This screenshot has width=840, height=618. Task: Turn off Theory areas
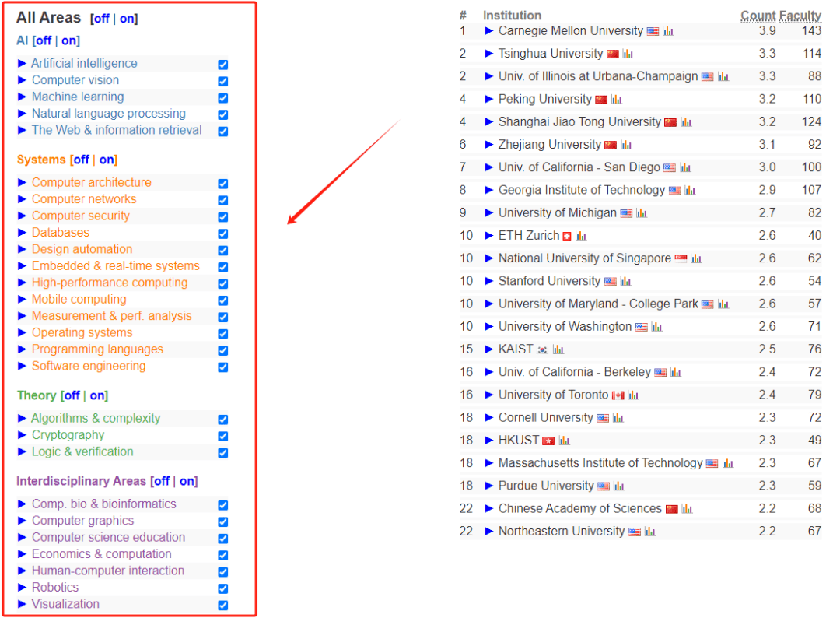pos(72,395)
